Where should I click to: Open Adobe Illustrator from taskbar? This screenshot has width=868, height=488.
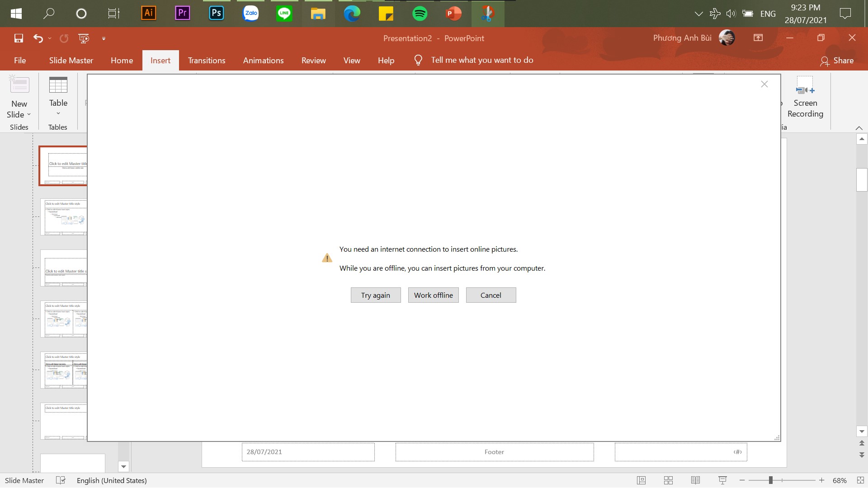(x=148, y=13)
